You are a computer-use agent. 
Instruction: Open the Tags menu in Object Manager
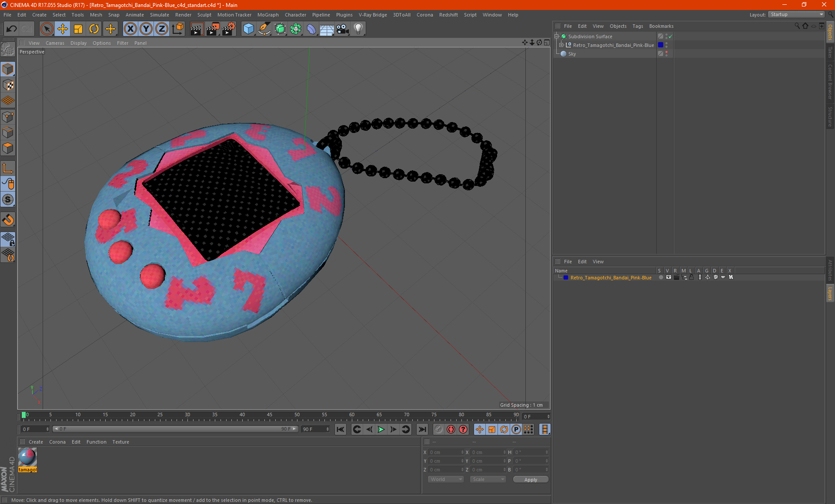click(638, 26)
